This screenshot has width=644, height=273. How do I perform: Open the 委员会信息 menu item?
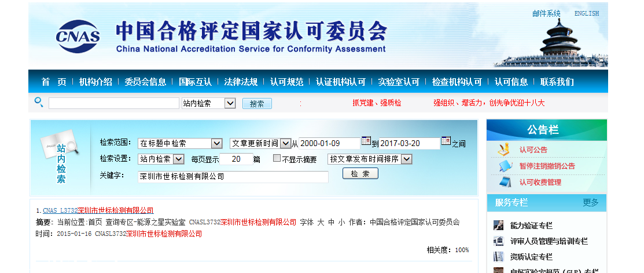(145, 82)
